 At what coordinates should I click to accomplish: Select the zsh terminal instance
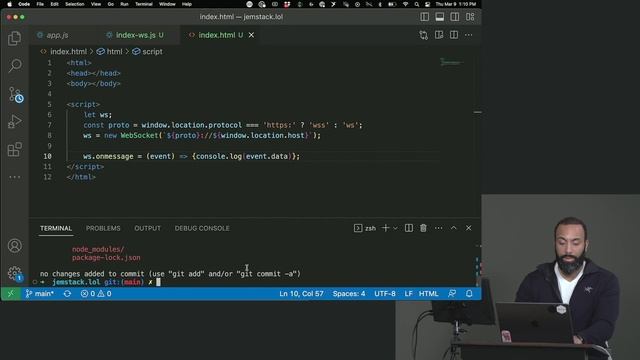[365, 228]
